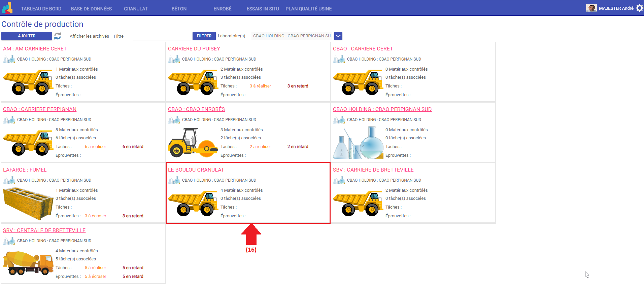Open the BÉTON menu
The height and width of the screenshot is (291, 644).
179,9
